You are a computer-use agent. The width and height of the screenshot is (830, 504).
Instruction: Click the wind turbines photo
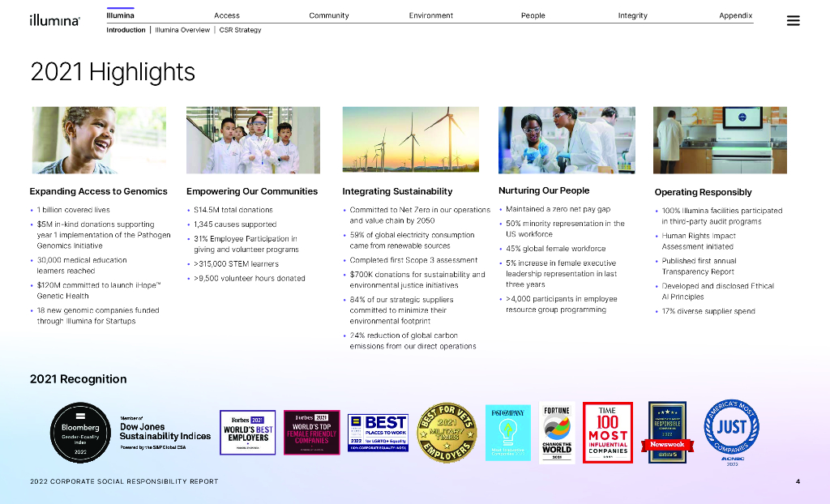(411, 139)
